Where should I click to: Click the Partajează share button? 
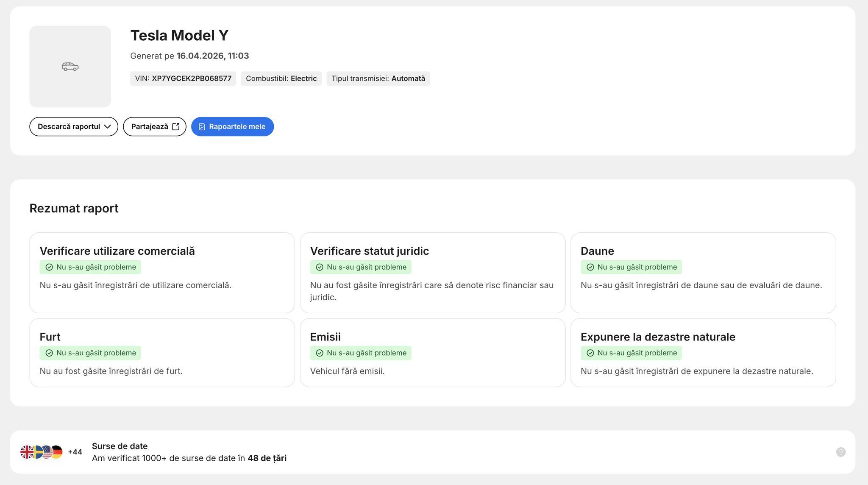(x=155, y=127)
